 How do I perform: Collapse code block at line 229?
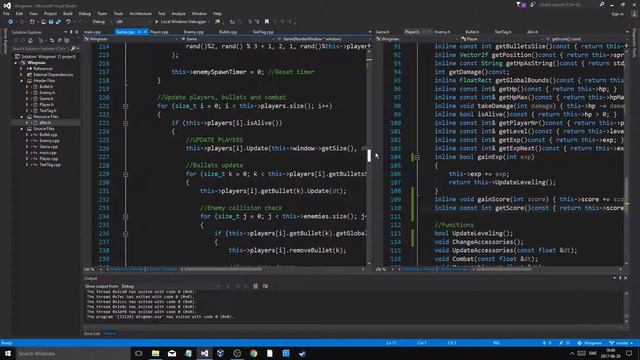[126, 174]
